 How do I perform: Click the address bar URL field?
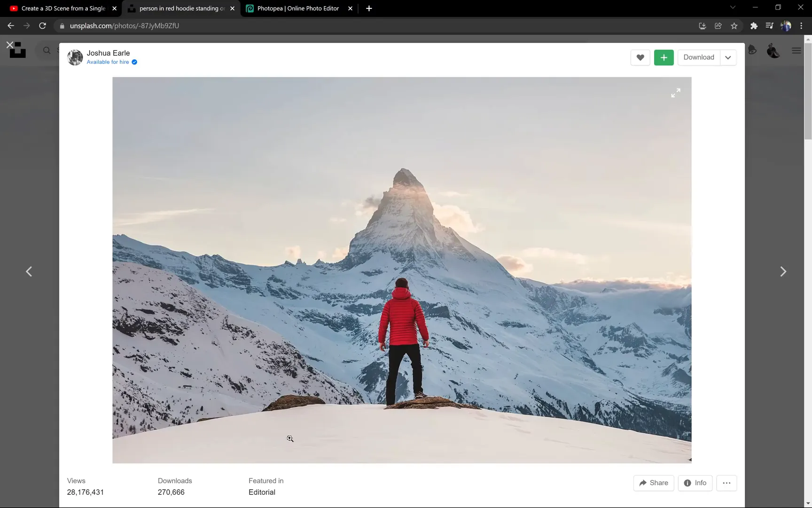[376, 26]
